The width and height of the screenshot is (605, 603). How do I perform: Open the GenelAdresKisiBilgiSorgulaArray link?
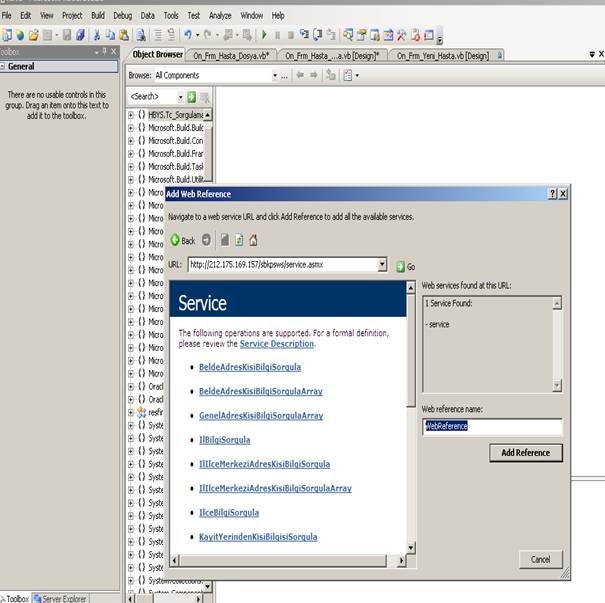(261, 416)
